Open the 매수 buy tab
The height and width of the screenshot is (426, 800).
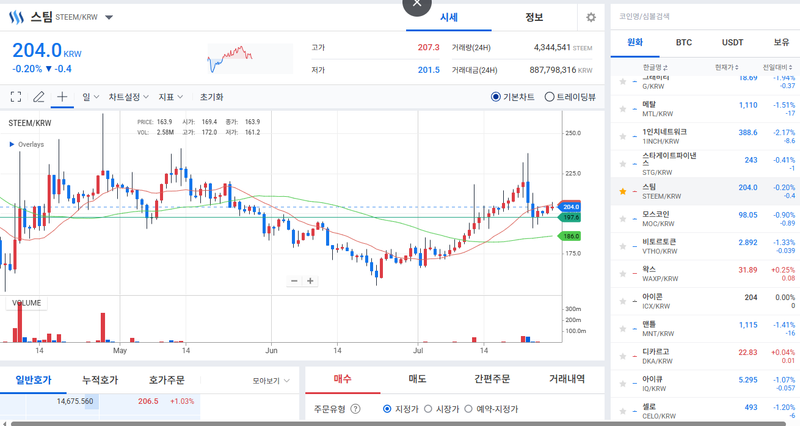(x=342, y=379)
